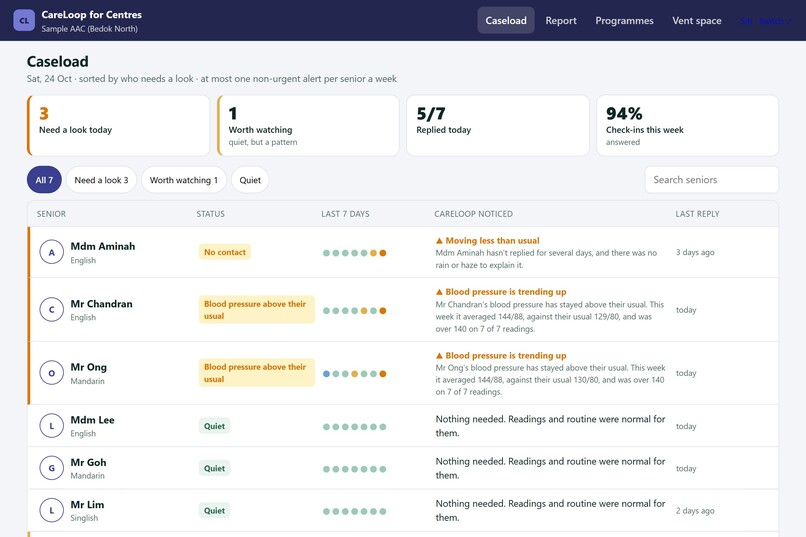The height and width of the screenshot is (537, 806).
Task: Open the Report tab
Action: (561, 21)
